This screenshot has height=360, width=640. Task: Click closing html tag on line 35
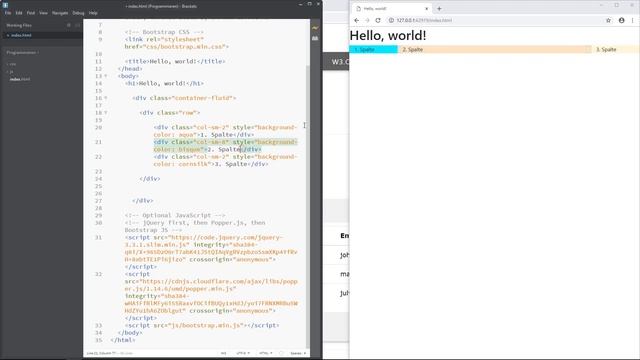pyautogui.click(x=122, y=340)
